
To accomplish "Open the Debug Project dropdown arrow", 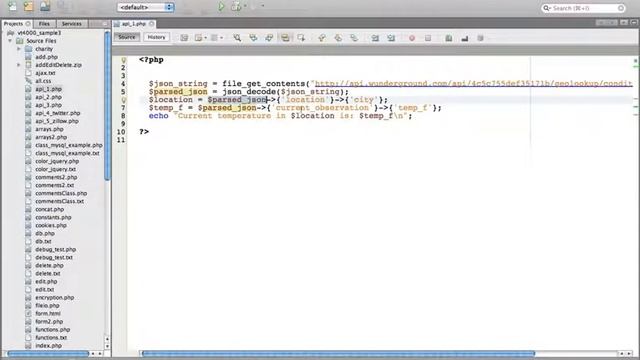I will 244,7.
